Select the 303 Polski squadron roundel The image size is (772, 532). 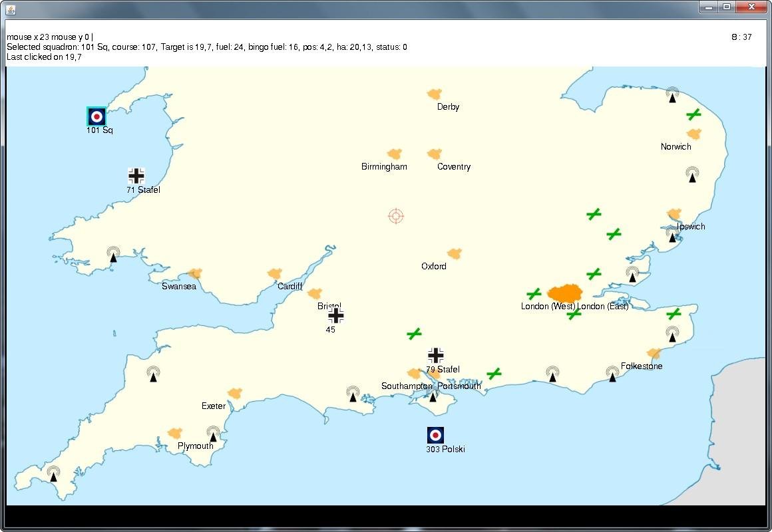coord(435,436)
